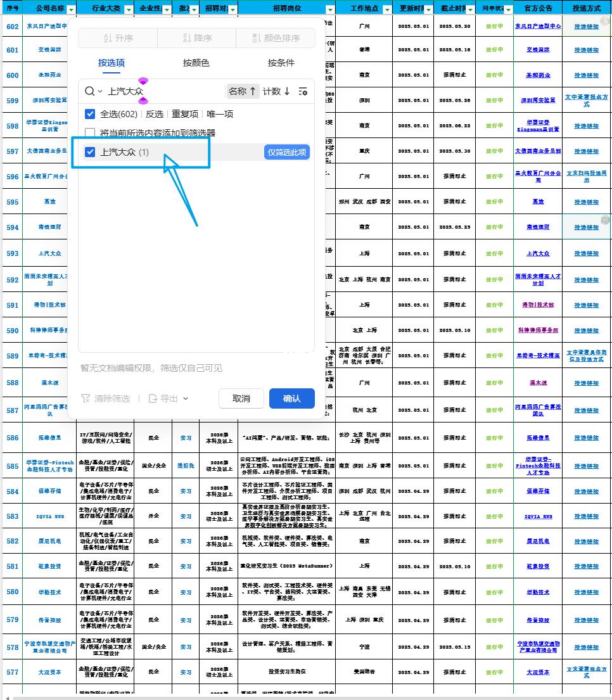Select 2025.06.22 deadline cell
The width and height of the screenshot is (612, 700).
[454, 125]
